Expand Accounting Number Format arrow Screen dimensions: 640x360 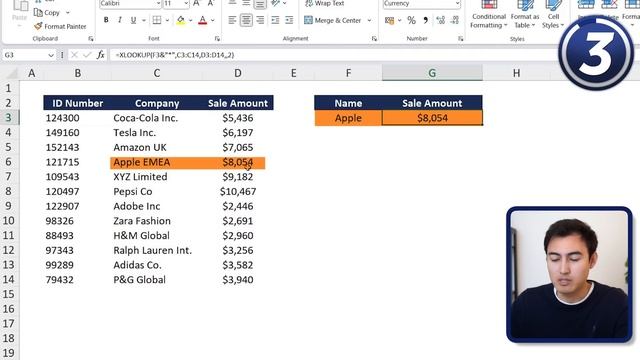(x=400, y=20)
